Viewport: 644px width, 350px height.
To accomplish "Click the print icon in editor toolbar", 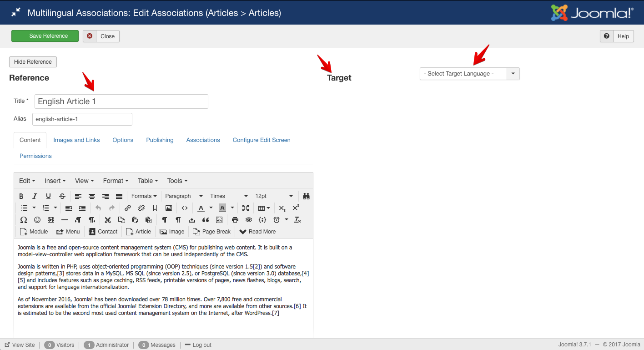I will point(235,220).
